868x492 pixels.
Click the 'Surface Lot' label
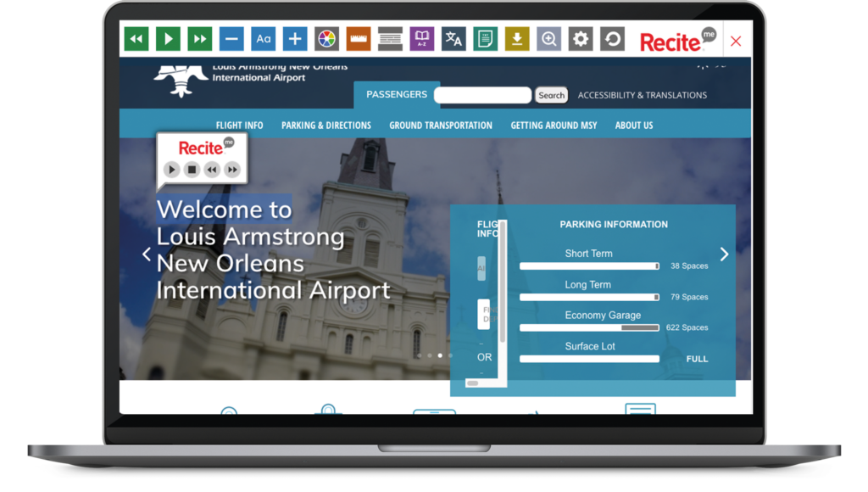click(x=590, y=346)
